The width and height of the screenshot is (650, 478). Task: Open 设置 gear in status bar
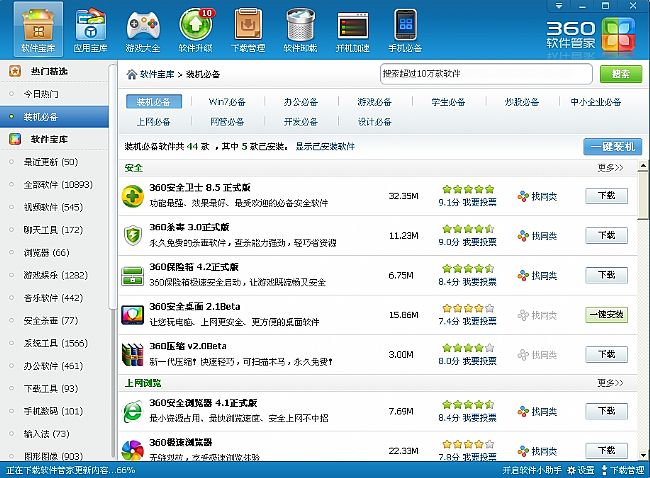(581, 470)
